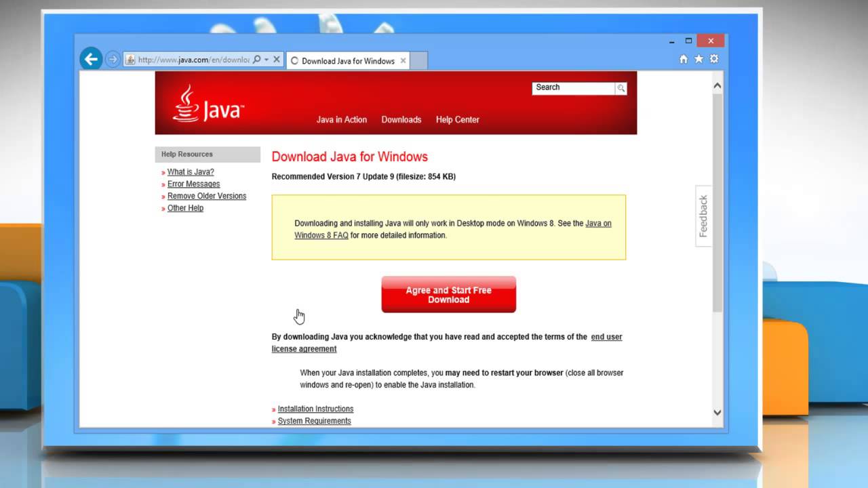Click the scrollbar down arrow
This screenshot has width=868, height=488.
[717, 412]
